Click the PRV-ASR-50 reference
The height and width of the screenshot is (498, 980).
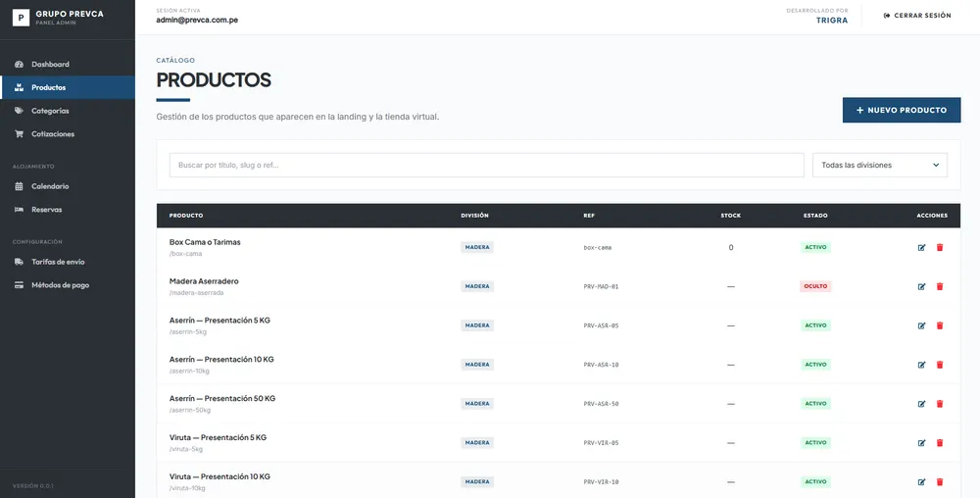[x=602, y=404]
